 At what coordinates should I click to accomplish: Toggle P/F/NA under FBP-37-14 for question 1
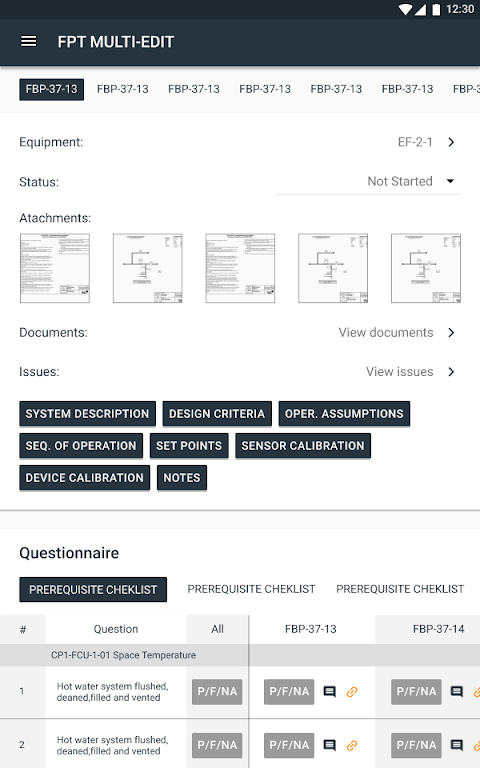click(x=416, y=692)
